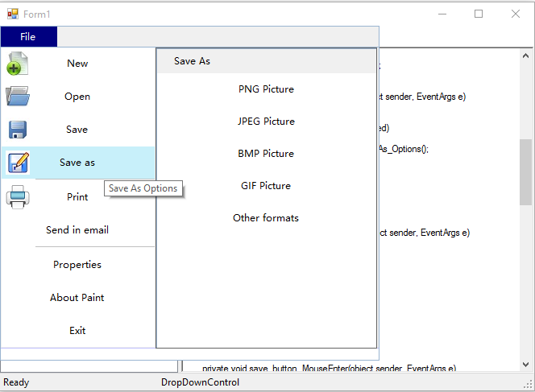
Task: Click the Open folder icon
Action: (x=18, y=97)
